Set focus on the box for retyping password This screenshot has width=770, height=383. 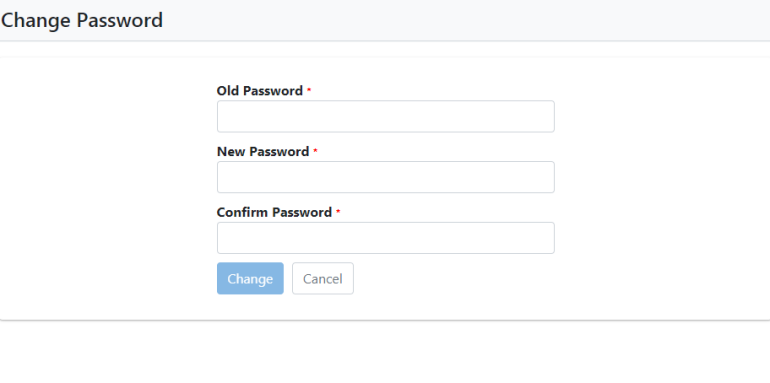[385, 238]
